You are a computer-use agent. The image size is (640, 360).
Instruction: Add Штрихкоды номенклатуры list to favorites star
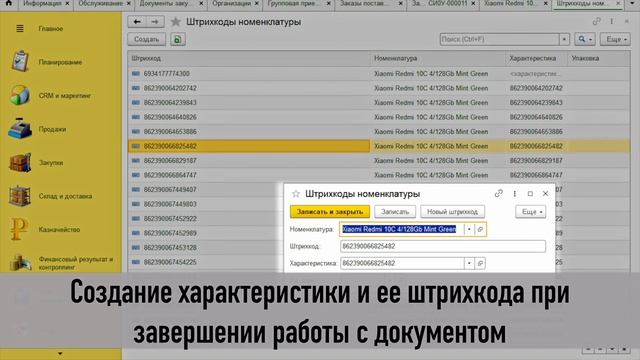(x=176, y=22)
